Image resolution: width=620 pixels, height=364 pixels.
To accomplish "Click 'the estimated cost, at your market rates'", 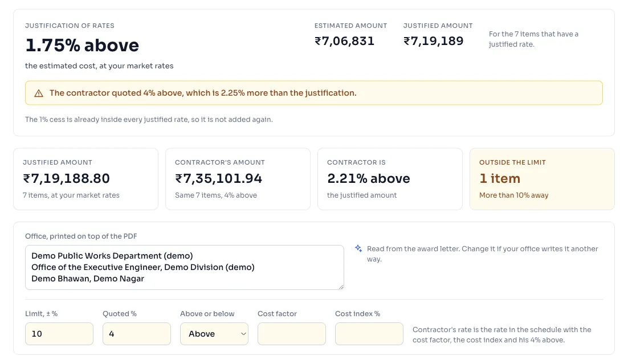I will coord(99,66).
